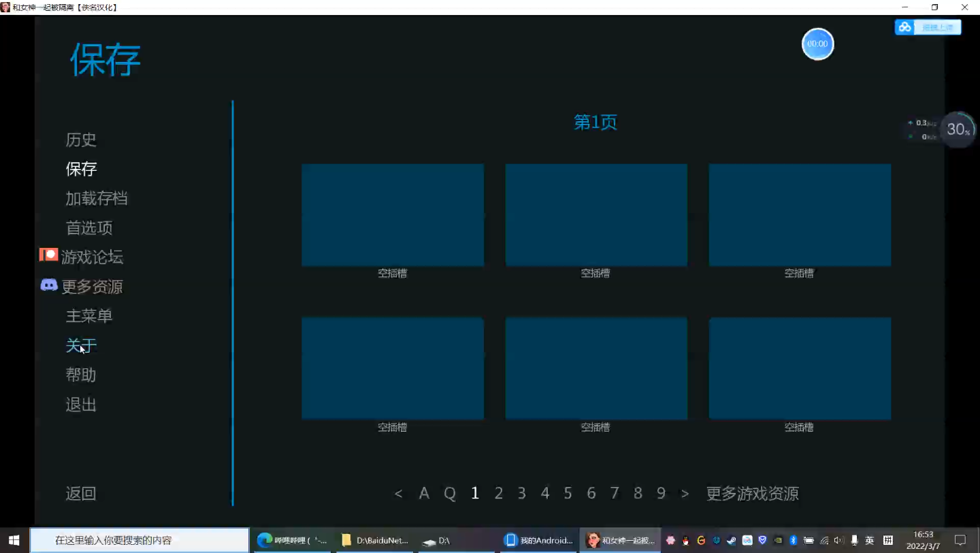980x553 pixels.
Task: Select save page 4
Action: tap(544, 494)
